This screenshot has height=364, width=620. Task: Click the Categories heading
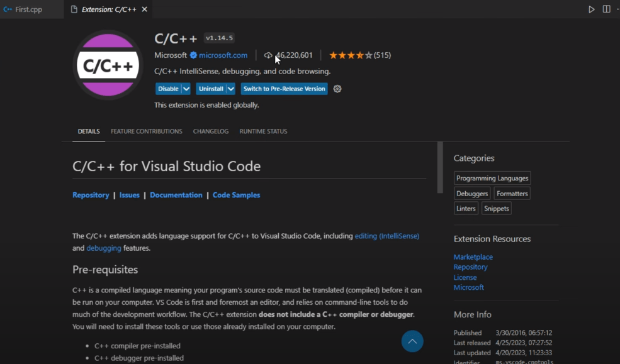[x=474, y=158]
